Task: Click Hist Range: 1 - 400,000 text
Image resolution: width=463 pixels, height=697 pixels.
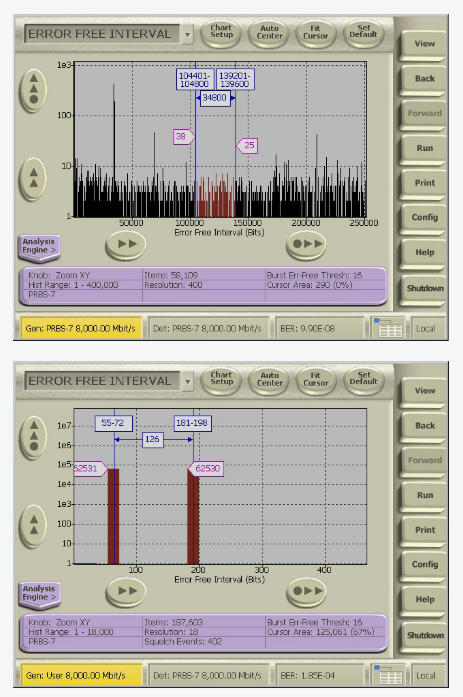Action: 73,285
